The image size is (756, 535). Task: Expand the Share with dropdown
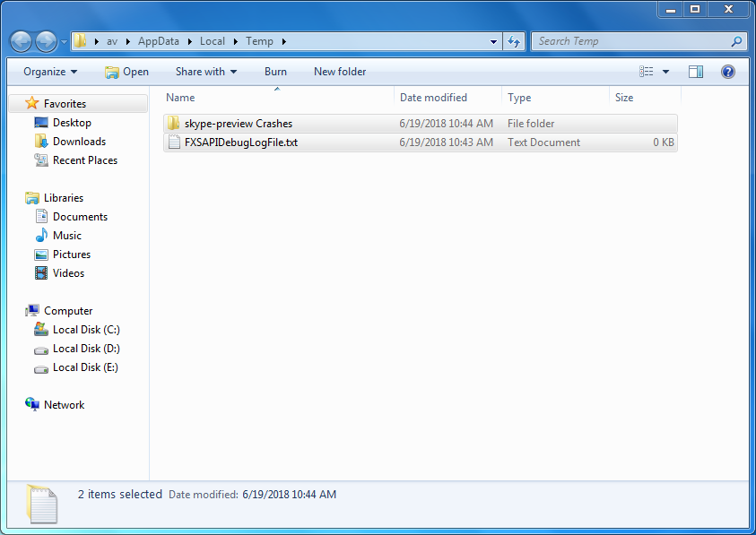click(x=206, y=72)
